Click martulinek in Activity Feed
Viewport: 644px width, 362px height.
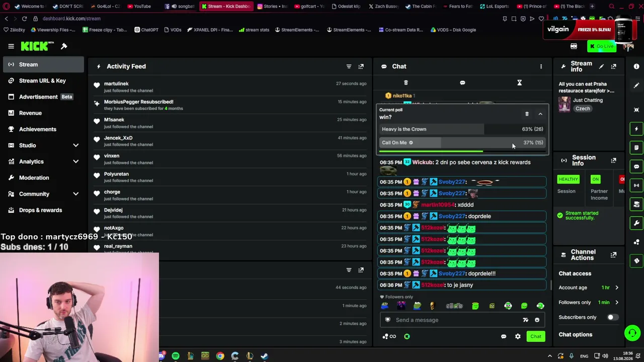116,83
